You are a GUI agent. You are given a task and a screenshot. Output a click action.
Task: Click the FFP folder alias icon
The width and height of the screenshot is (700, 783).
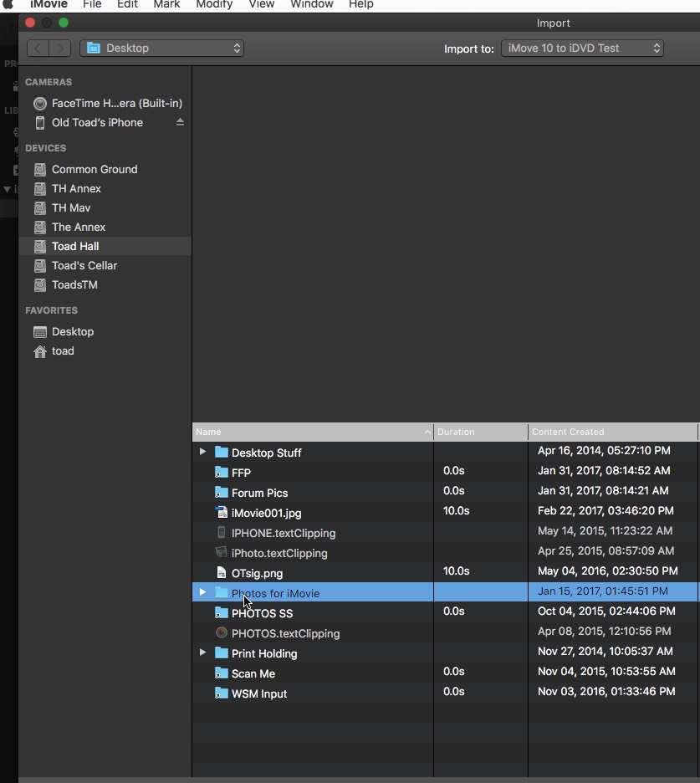pos(221,473)
